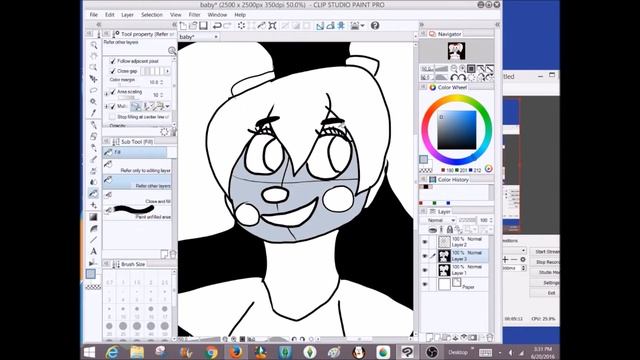
Task: Adjust the layer opacity 100 stepper
Action: 491,220
